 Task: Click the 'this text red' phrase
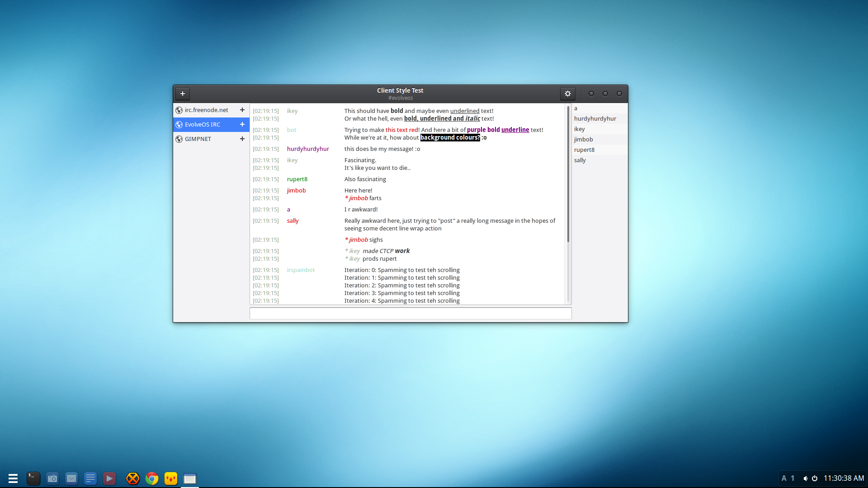[401, 130]
